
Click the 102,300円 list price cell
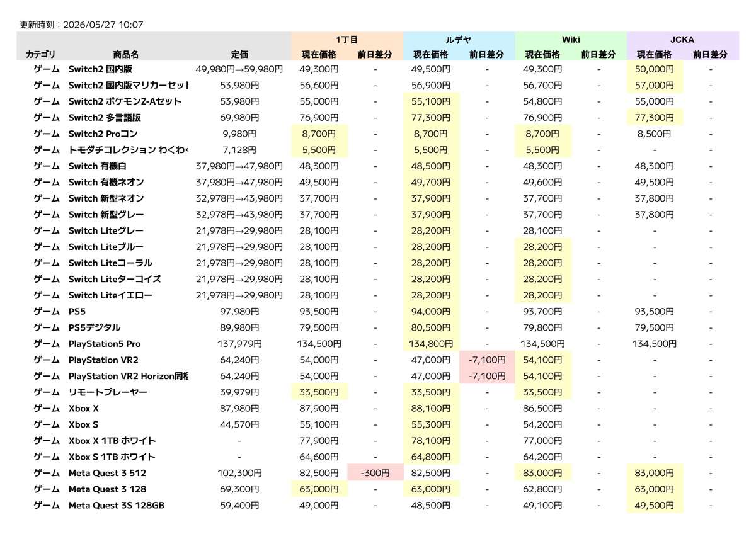pyautogui.click(x=239, y=473)
